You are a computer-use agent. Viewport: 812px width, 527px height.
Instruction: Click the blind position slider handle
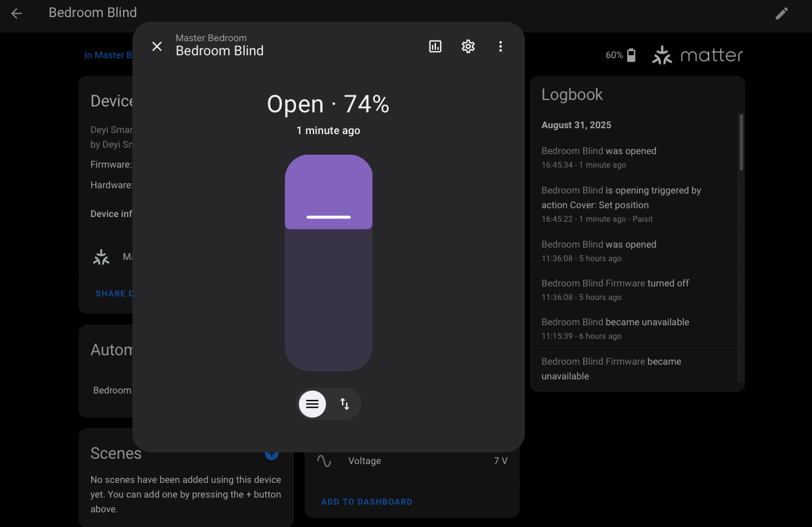[x=328, y=217]
